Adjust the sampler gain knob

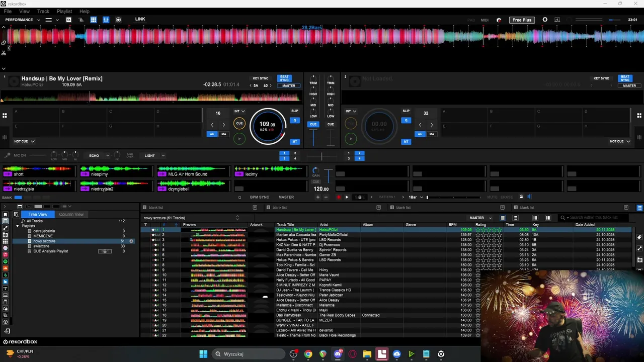315,170
